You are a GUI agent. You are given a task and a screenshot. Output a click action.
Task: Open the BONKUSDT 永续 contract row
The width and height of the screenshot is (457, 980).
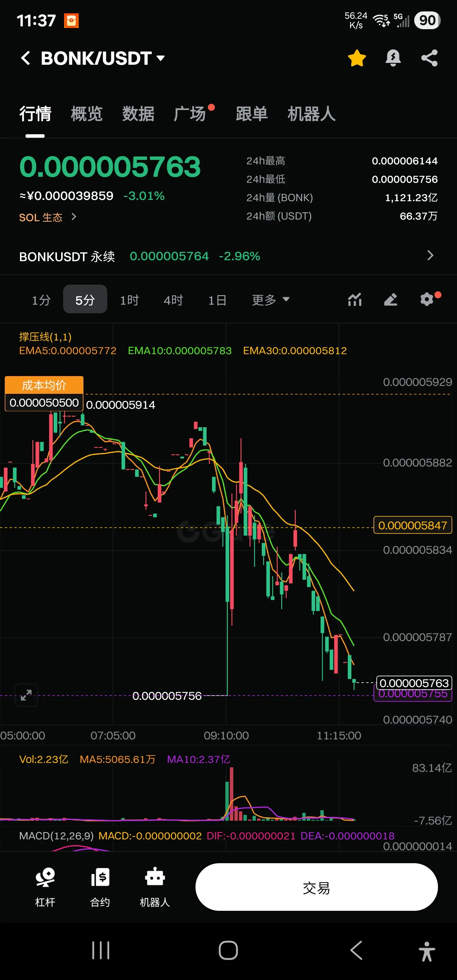[228, 256]
